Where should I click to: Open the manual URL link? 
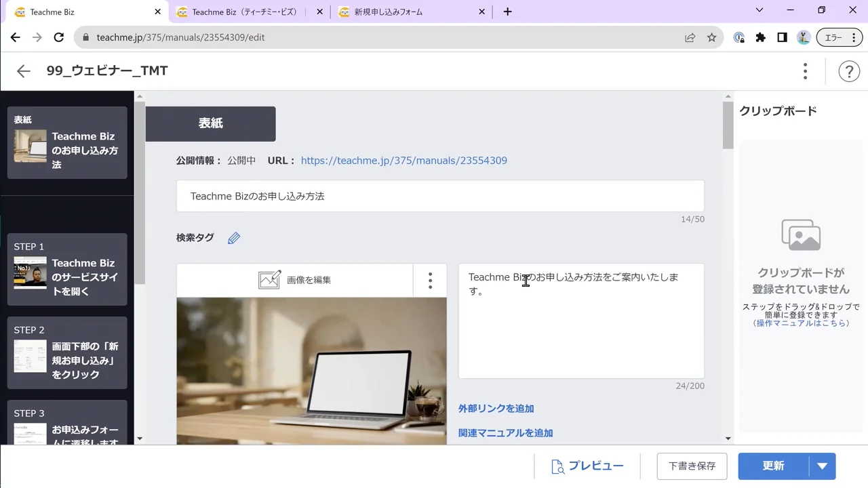(x=403, y=161)
